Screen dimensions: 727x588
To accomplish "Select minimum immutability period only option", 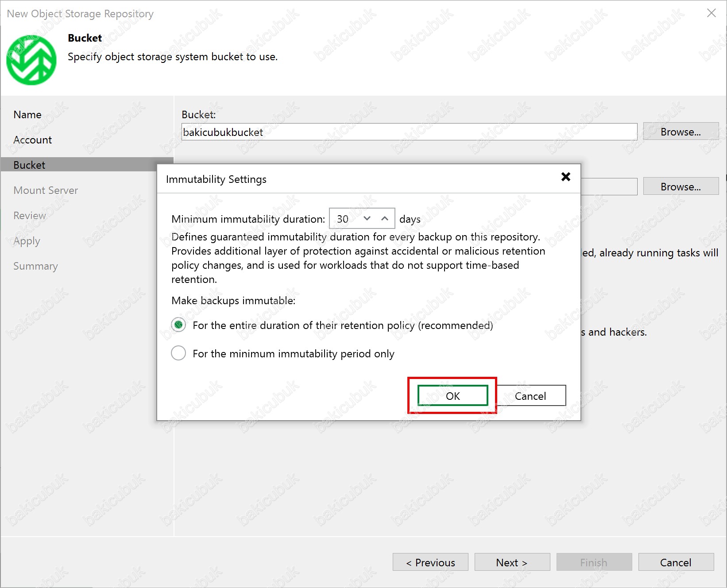I will pyautogui.click(x=178, y=353).
